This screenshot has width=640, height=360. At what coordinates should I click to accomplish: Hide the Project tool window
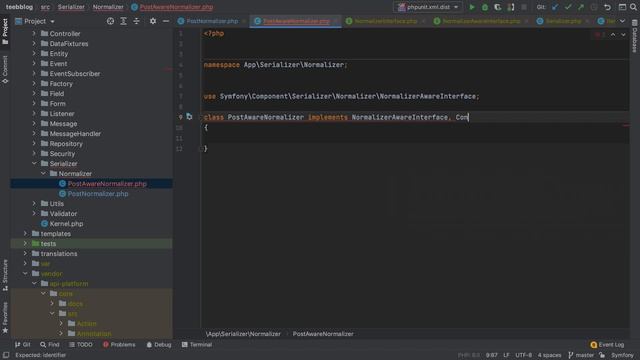point(166,21)
